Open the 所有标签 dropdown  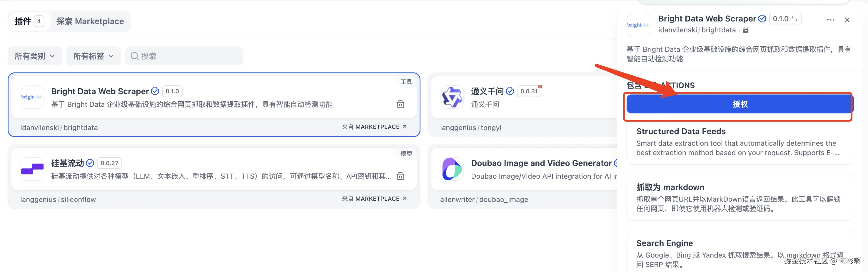pos(93,56)
